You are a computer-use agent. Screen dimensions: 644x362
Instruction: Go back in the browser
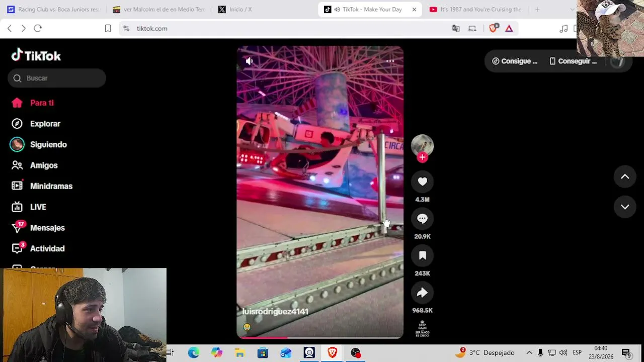tap(10, 28)
